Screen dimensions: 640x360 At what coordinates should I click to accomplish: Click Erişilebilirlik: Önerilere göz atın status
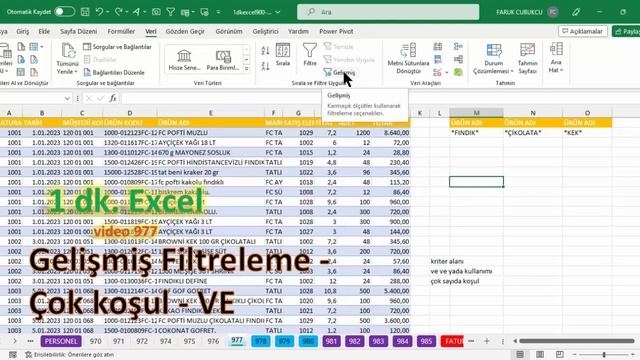[x=69, y=355]
